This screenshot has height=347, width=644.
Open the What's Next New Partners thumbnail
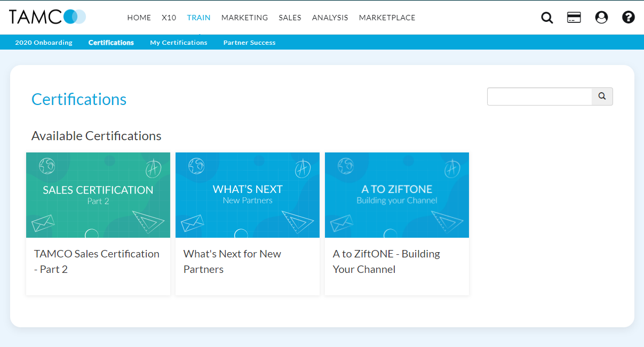(248, 195)
